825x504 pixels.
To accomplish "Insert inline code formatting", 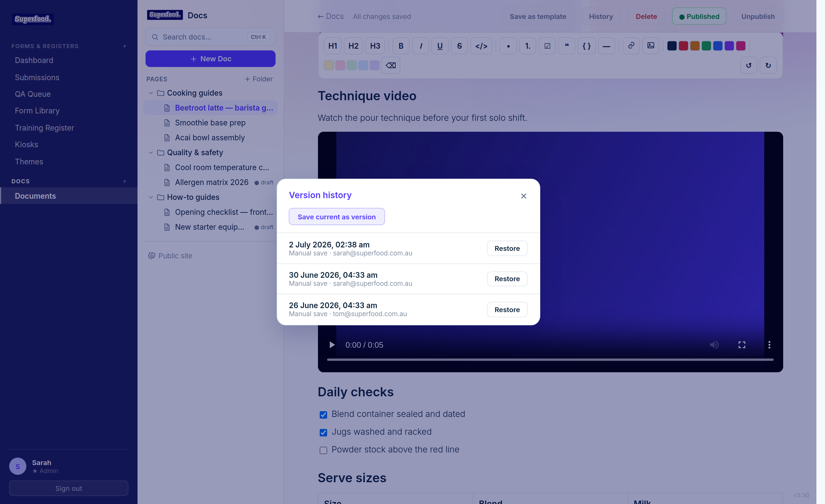I will (481, 46).
